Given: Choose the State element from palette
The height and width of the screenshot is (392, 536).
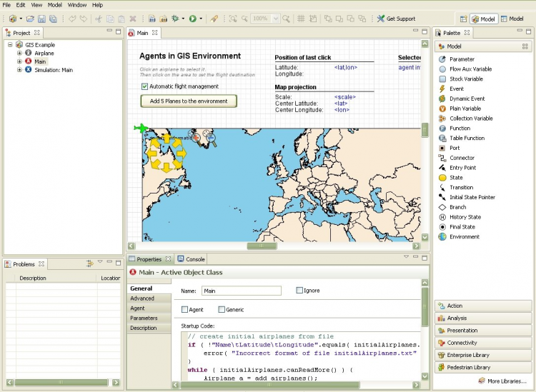Looking at the screenshot, I should (455, 177).
